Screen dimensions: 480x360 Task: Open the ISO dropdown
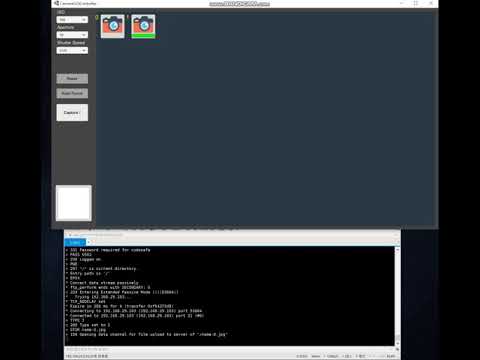pyautogui.click(x=72, y=20)
